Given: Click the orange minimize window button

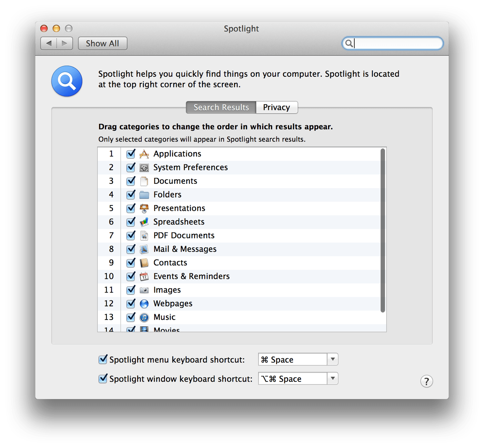Looking at the screenshot, I should (x=56, y=28).
